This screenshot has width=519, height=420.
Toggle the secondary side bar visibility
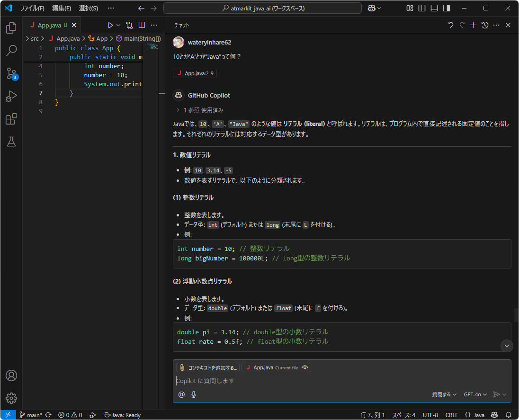tap(446, 8)
